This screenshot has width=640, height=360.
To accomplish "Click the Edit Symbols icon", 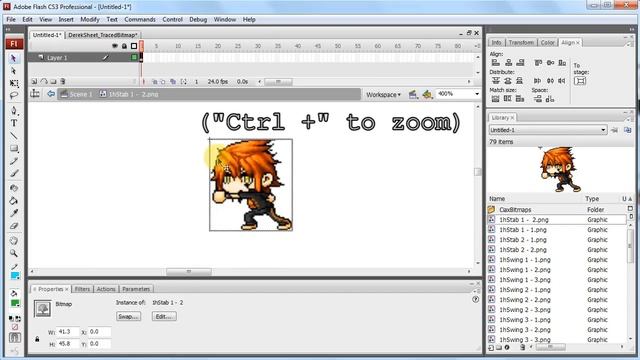I will click(x=427, y=94).
